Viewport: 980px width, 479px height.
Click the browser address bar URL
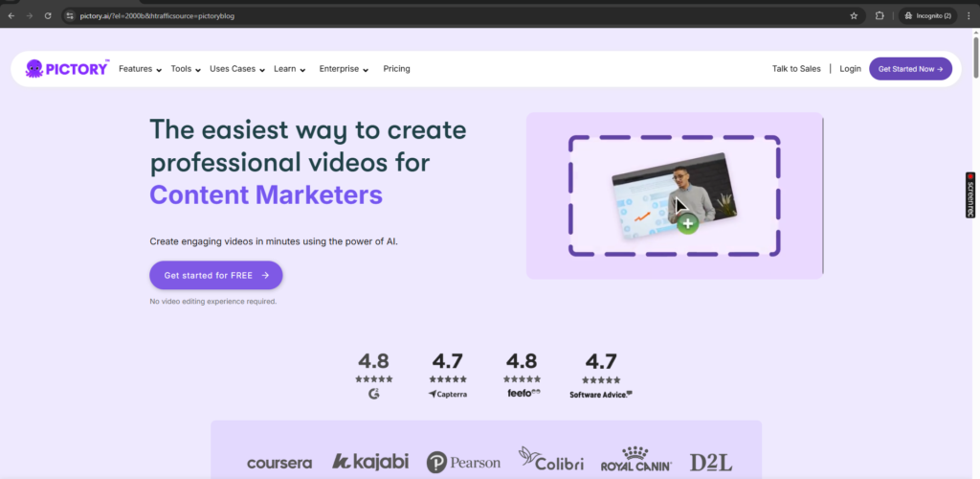pyautogui.click(x=157, y=15)
